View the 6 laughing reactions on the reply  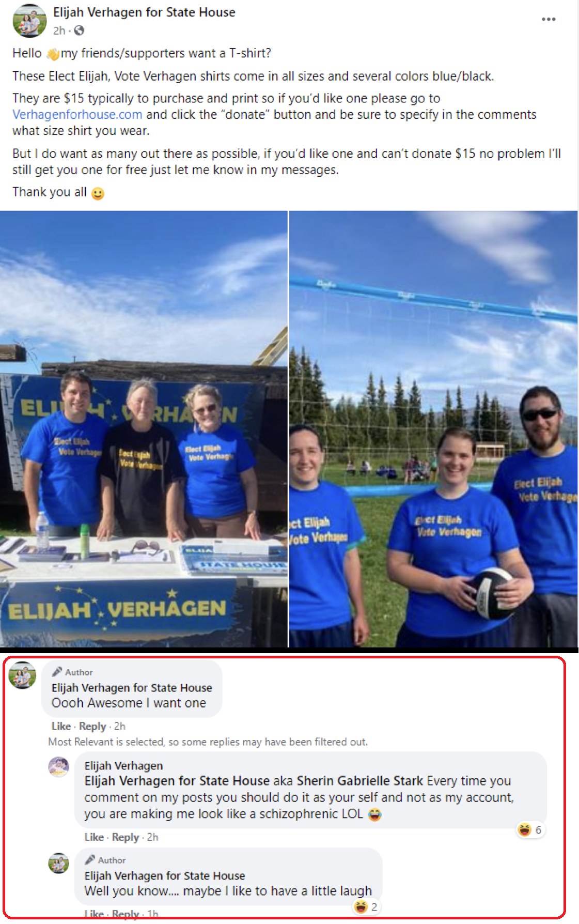(x=530, y=830)
